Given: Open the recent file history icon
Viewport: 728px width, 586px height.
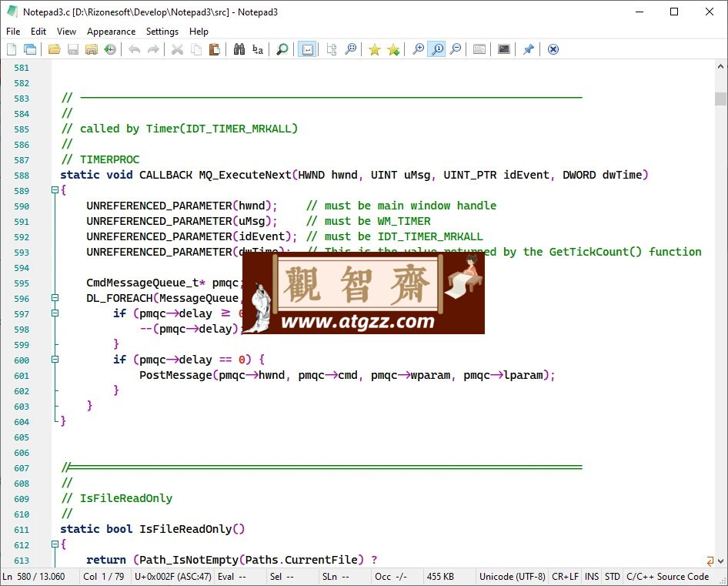Looking at the screenshot, I should (x=110, y=49).
